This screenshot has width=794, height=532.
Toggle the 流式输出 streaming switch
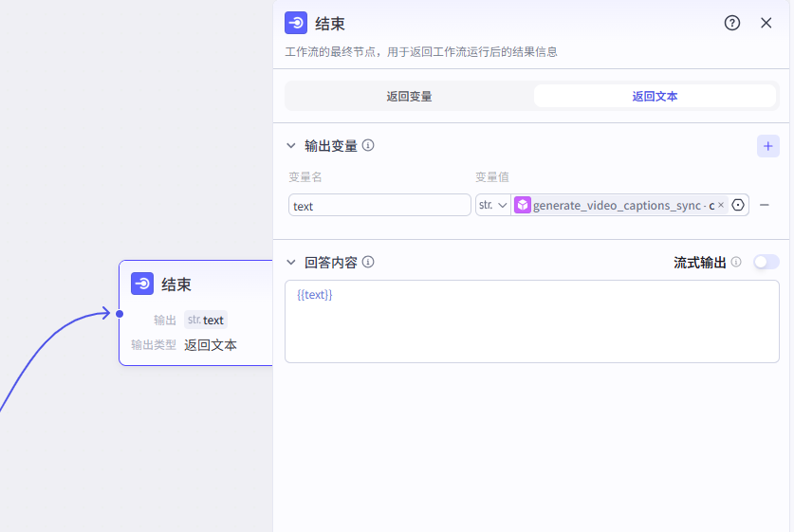click(x=766, y=262)
